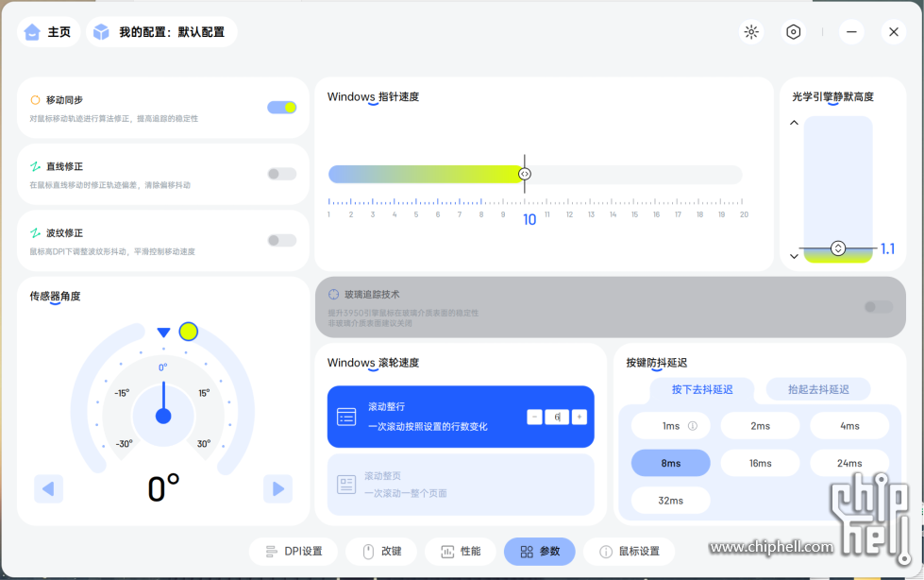Select the 滚动整页 option

pos(461,485)
